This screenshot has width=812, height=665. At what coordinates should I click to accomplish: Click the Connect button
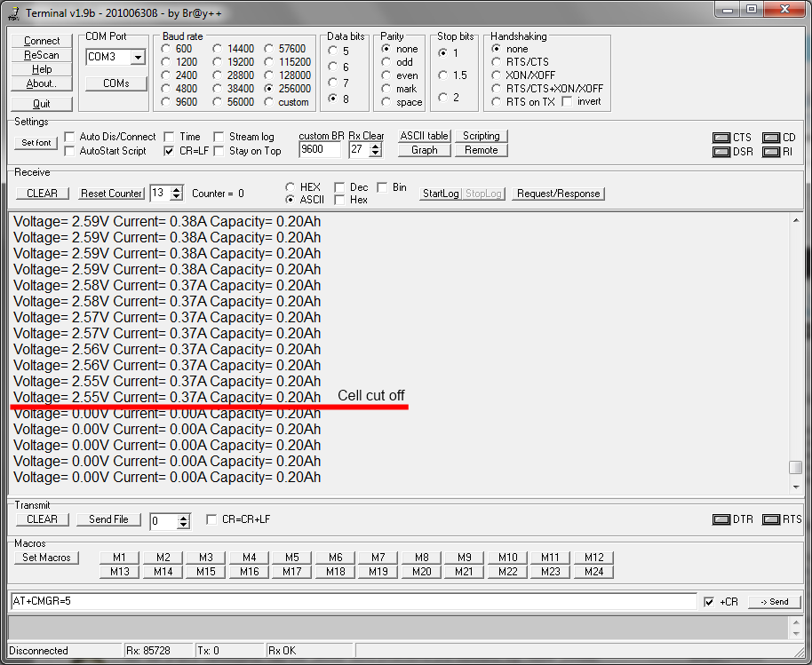pos(42,41)
